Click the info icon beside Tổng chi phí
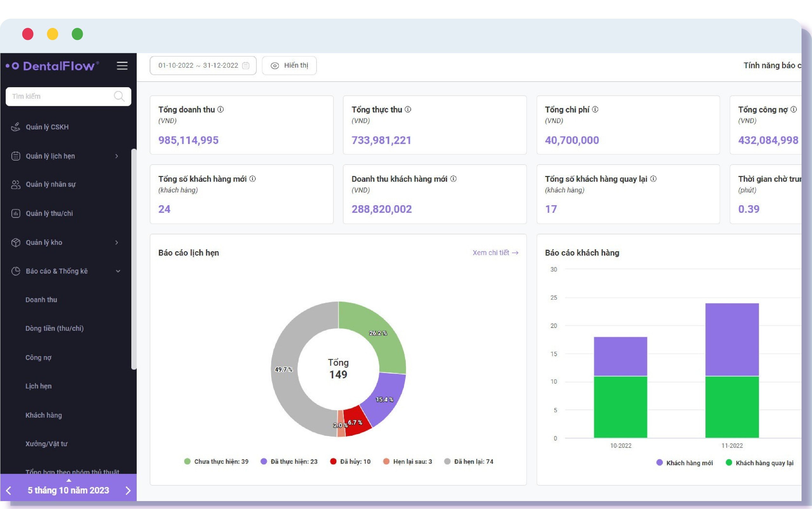The image size is (812, 509). (x=595, y=109)
